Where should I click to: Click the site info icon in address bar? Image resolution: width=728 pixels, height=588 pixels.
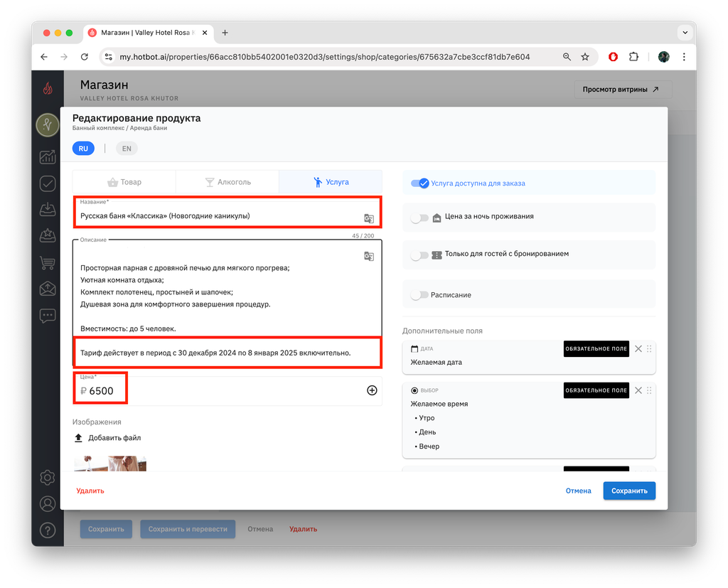[109, 57]
